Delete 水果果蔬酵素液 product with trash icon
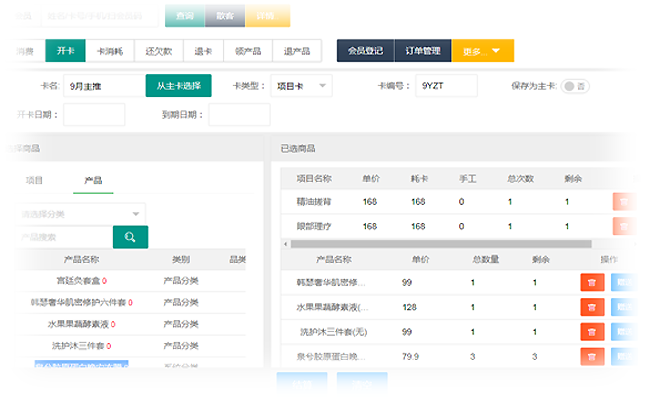 tap(593, 307)
